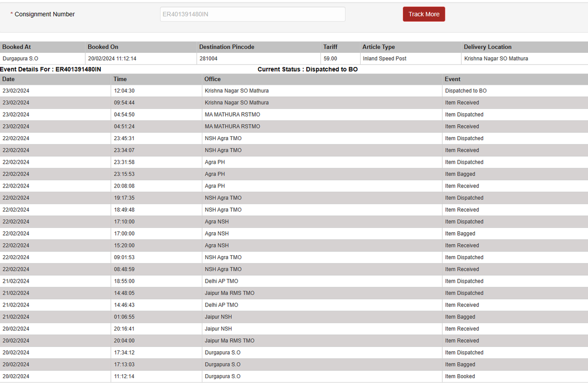Select the Date header of events table
Viewport: 588px width, 387px height.
pos(8,79)
